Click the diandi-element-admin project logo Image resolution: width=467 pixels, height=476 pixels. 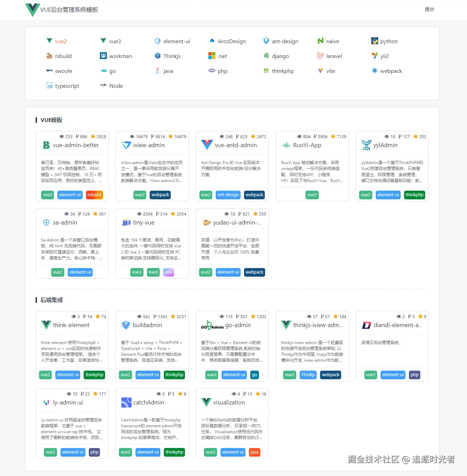(x=366, y=325)
